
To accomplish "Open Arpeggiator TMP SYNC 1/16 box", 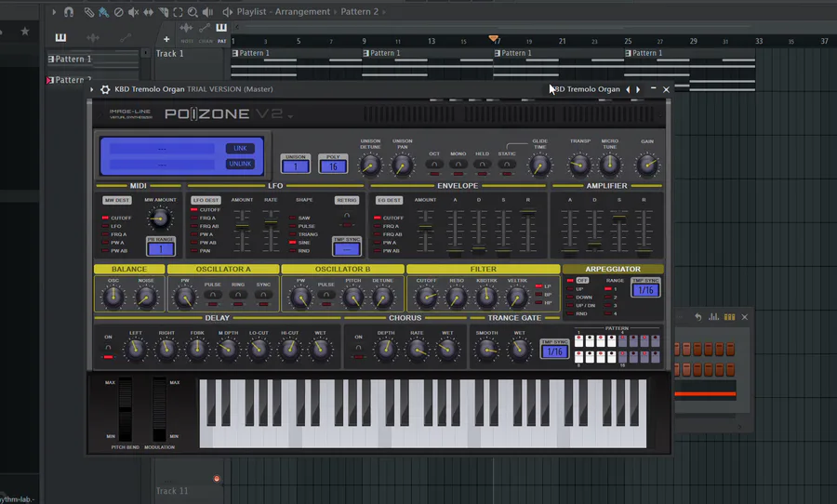I will [646, 290].
